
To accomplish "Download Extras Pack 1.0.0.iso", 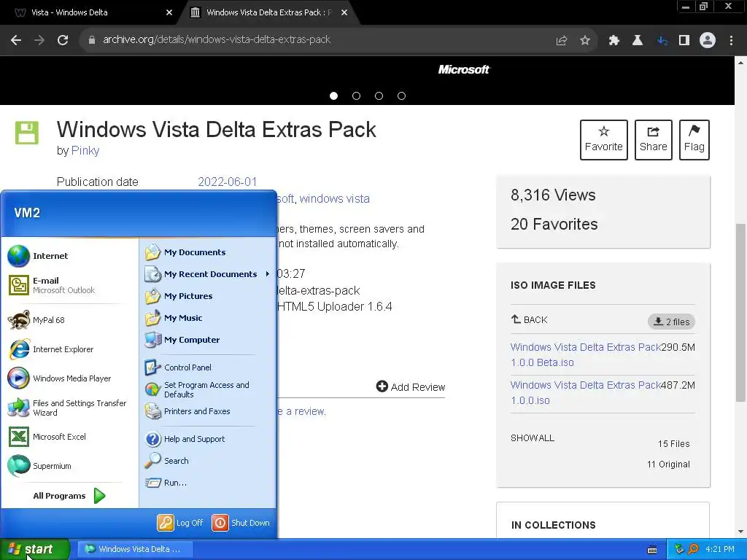I will pos(586,392).
